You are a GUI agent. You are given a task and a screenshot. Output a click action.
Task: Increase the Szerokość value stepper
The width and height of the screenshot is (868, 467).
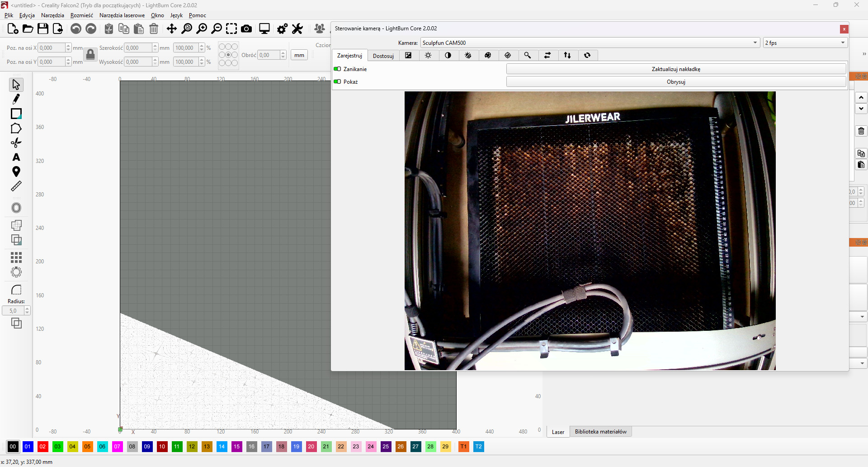pos(155,46)
